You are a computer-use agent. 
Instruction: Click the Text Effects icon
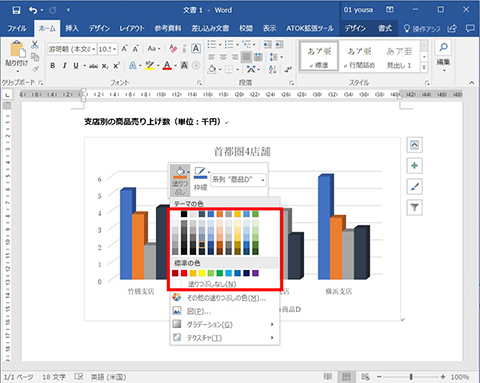132,66
